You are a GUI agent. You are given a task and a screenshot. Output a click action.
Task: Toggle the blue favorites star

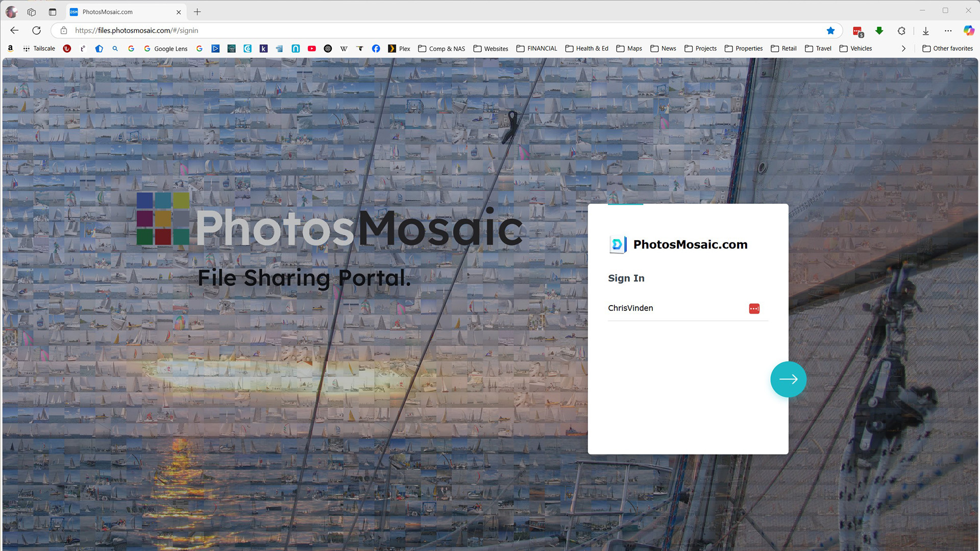830,31
